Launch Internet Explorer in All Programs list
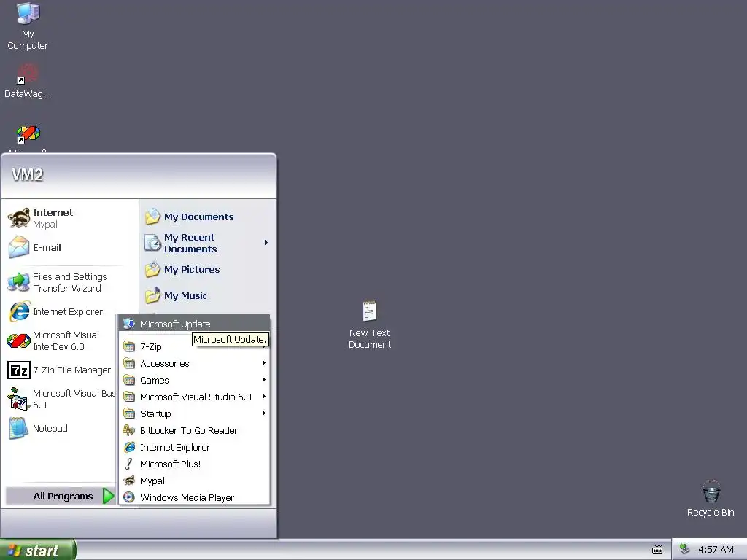 (194, 447)
